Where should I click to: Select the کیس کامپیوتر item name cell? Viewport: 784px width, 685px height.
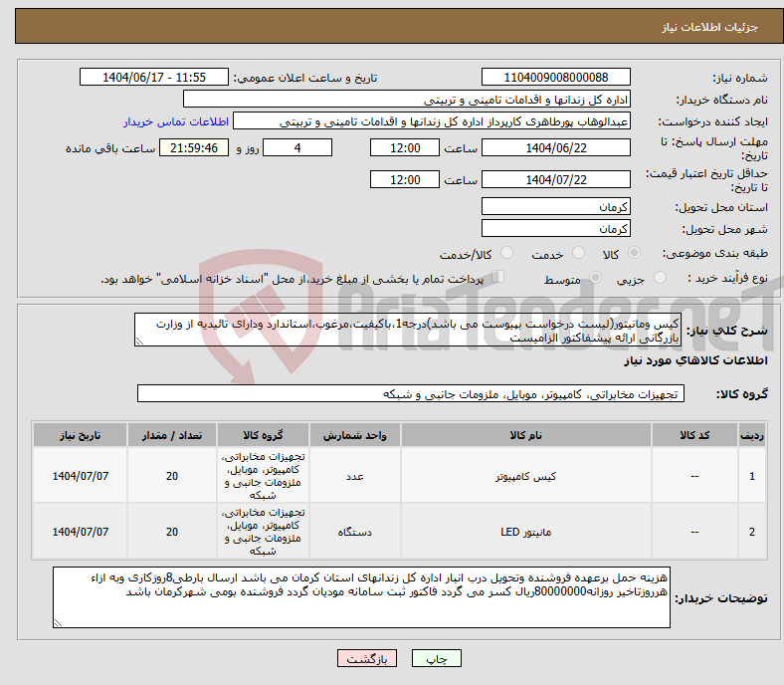pos(526,476)
